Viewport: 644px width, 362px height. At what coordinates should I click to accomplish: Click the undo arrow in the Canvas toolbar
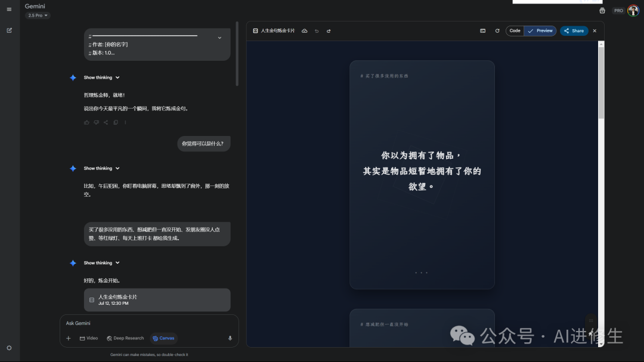pyautogui.click(x=317, y=30)
